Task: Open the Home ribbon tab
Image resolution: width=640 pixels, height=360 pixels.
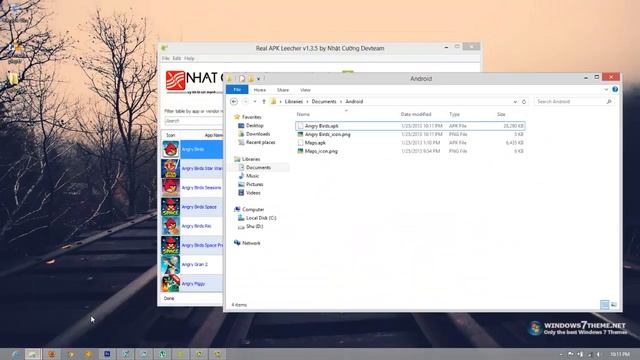Action: (260, 90)
